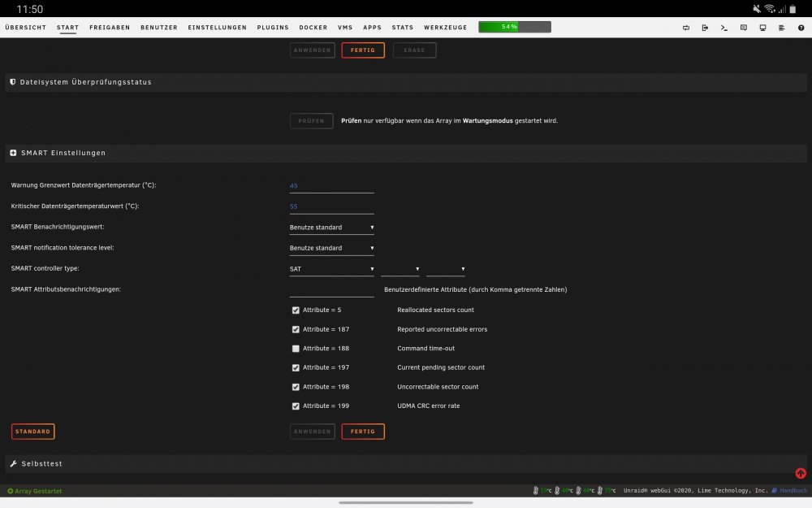Click the first thermometer icon in footer
This screenshot has width=812, height=508.
[x=535, y=490]
